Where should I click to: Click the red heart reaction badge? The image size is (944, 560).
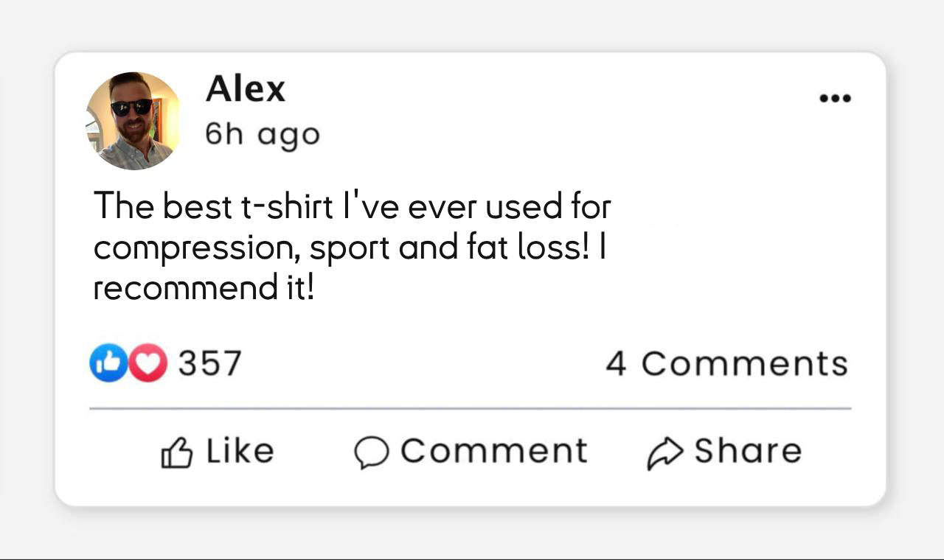pos(148,363)
